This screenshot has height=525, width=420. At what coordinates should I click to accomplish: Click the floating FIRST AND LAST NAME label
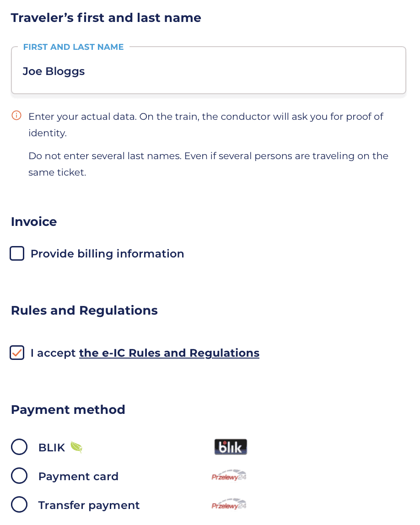point(73,47)
